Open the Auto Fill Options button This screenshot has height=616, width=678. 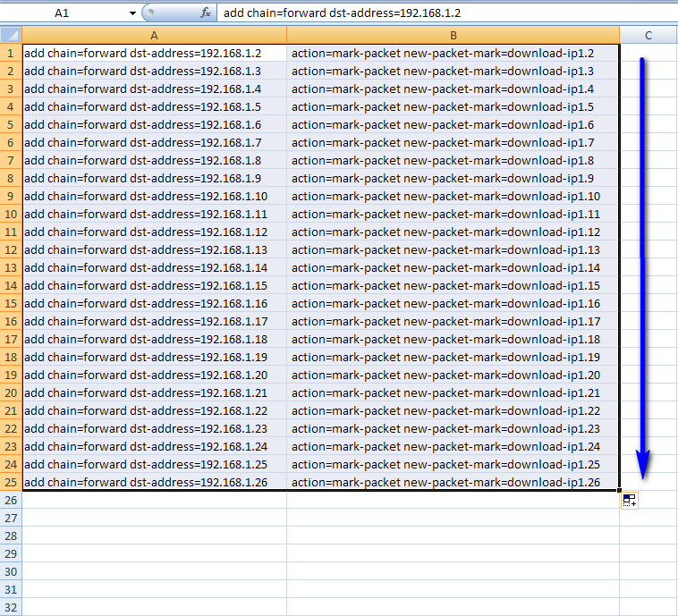(x=629, y=501)
